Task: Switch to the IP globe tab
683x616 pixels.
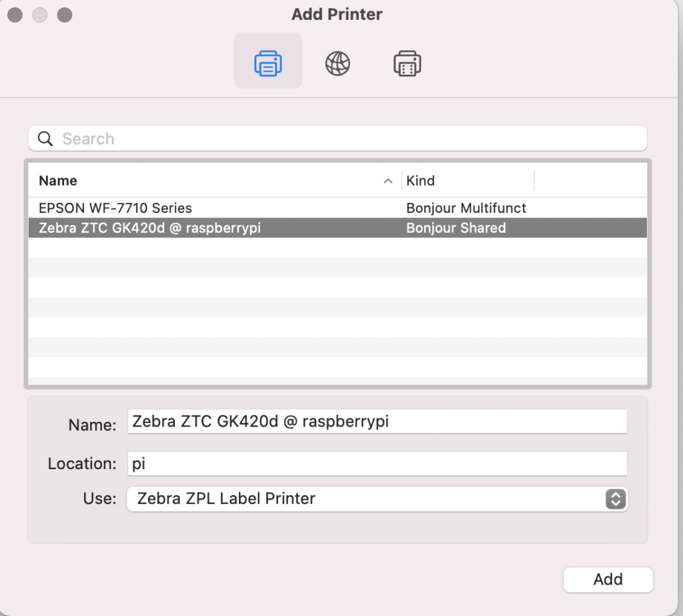Action: pos(337,63)
